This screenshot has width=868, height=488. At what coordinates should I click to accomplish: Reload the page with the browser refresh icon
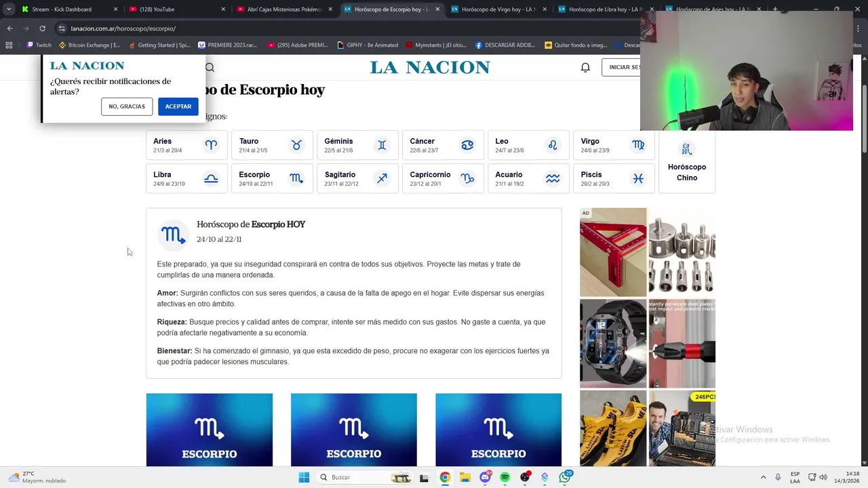tap(42, 28)
